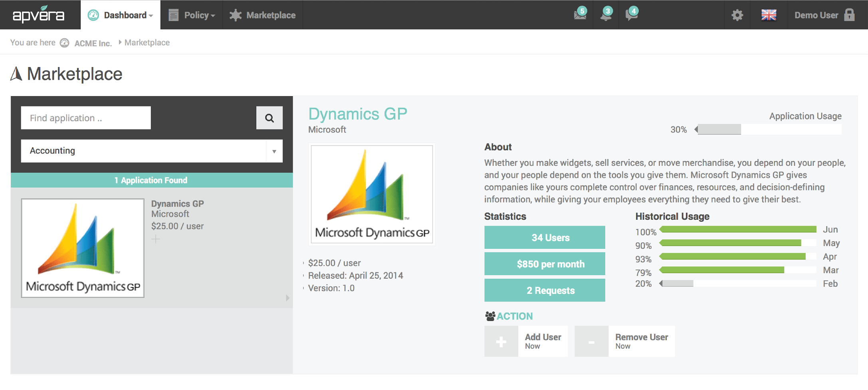The width and height of the screenshot is (868, 390).
Task: Open bell alerts with 3 notifications
Action: tap(606, 14)
